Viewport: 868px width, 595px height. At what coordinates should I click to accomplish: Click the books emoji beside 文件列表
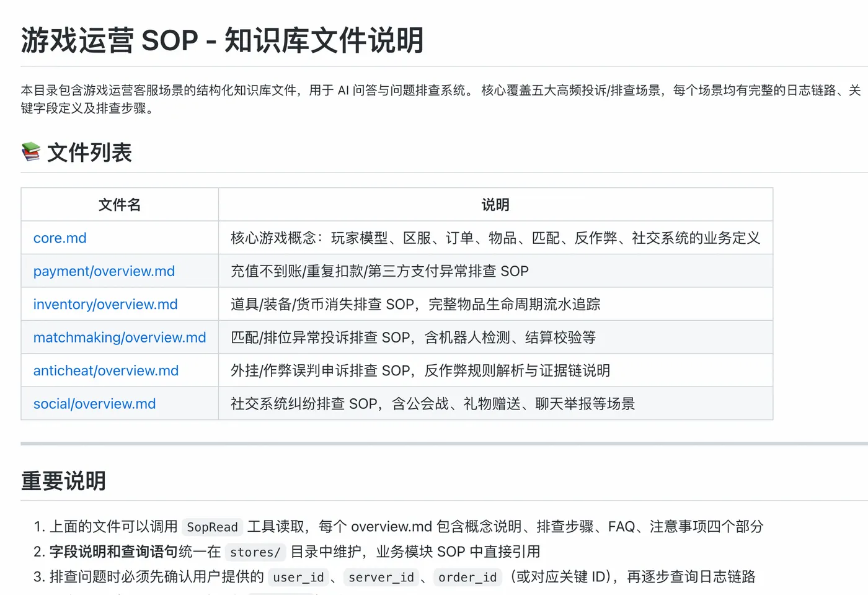click(x=31, y=152)
